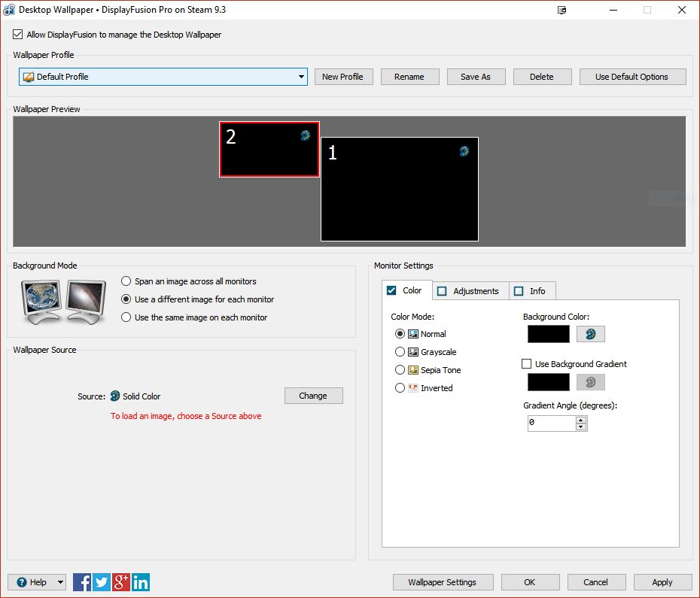
Task: Increase the Gradient Angle with up arrow
Action: 580,420
